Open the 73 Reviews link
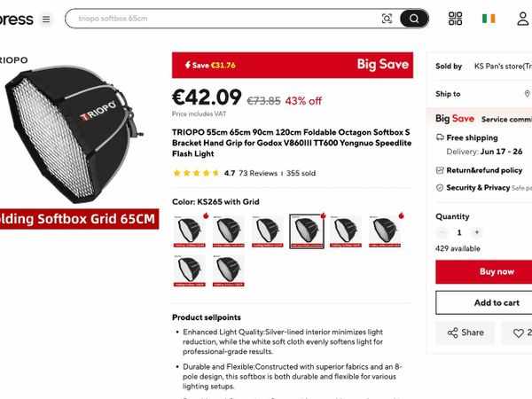This screenshot has height=399, width=532. pyautogui.click(x=258, y=174)
